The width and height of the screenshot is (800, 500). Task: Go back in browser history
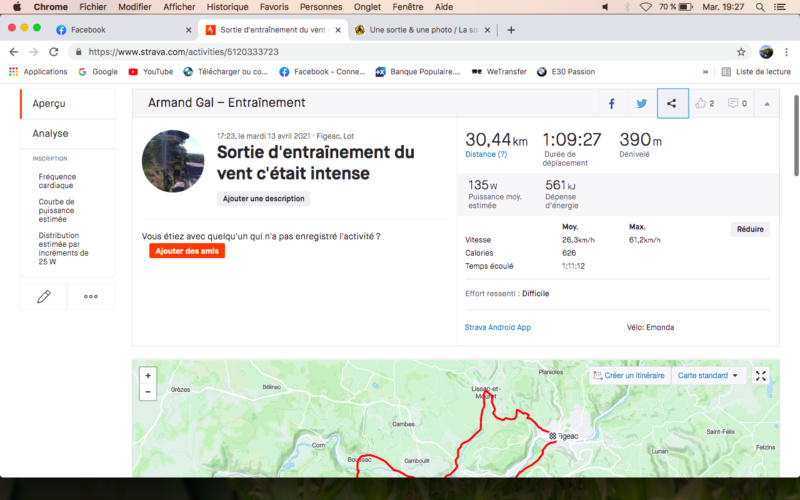[14, 52]
